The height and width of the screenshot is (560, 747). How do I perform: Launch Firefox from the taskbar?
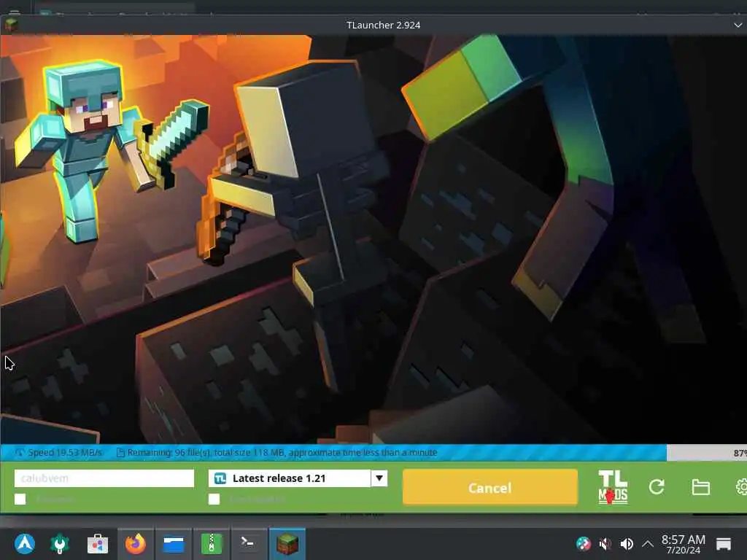click(x=135, y=543)
